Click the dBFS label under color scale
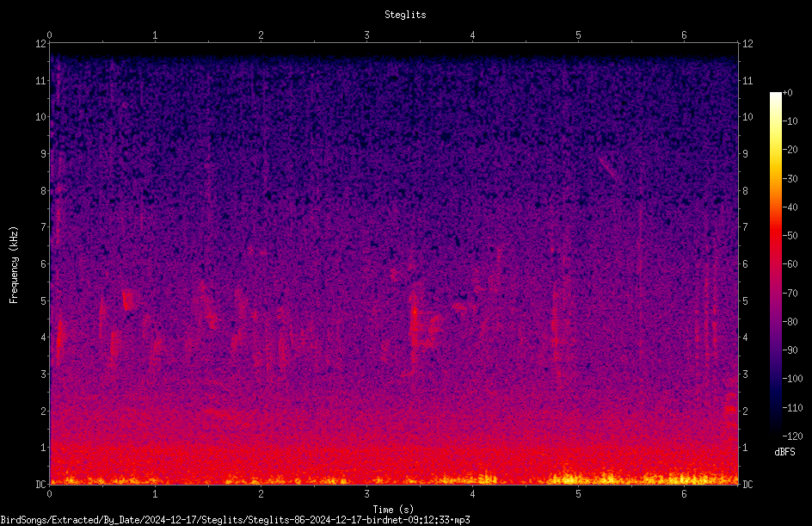 click(784, 452)
